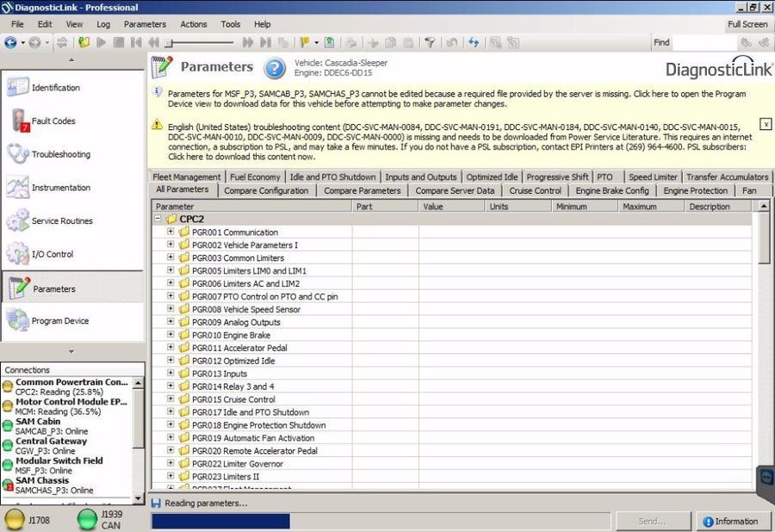Open the flag label dropdown arrow
Screen dimensions: 775x532
pos(316,43)
